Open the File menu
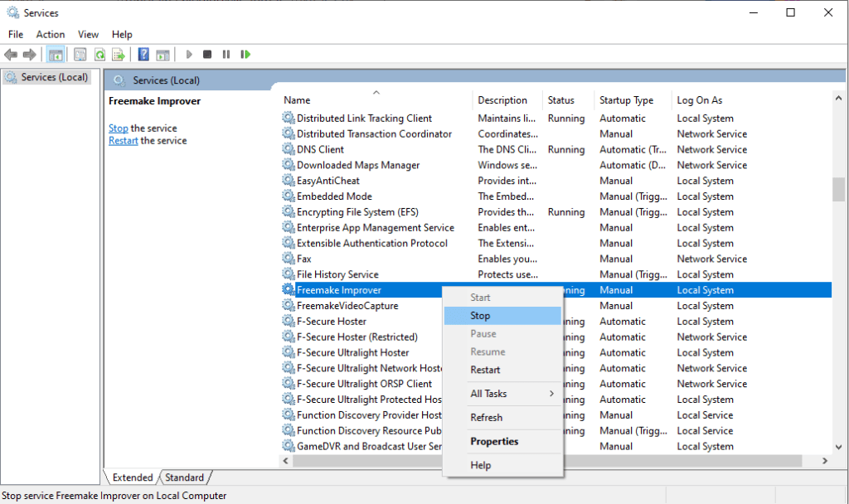 (16, 34)
